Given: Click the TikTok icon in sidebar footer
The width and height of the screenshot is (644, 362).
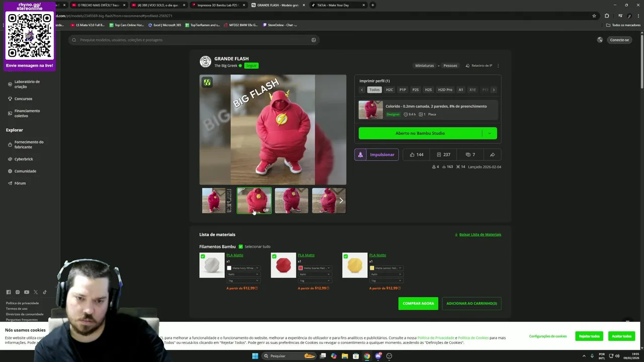Looking at the screenshot, I should click(x=44, y=292).
